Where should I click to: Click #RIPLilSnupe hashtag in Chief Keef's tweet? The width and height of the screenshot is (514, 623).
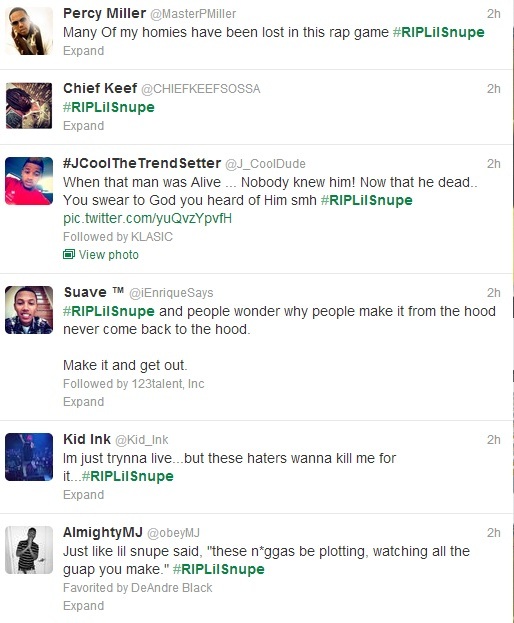(x=109, y=107)
